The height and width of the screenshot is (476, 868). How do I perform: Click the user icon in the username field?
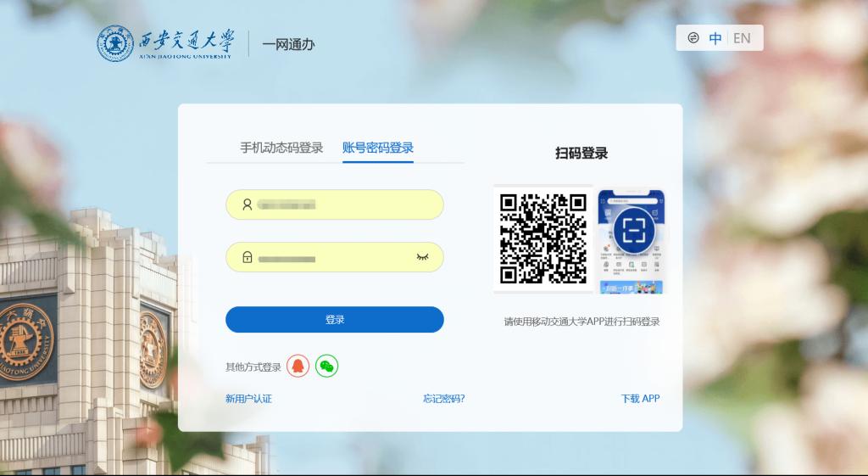click(x=248, y=204)
